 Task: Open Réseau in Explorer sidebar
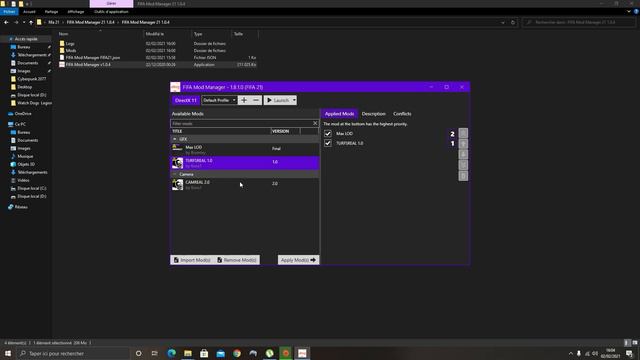(21, 207)
